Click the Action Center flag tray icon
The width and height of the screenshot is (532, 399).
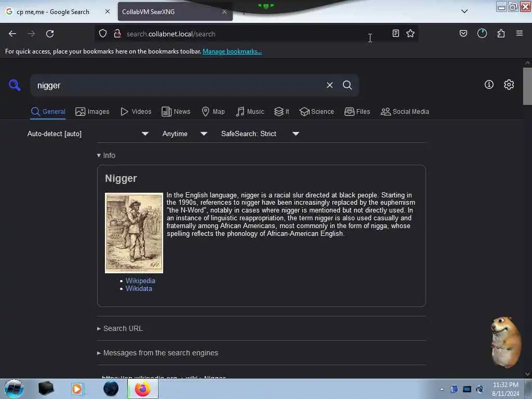454,389
